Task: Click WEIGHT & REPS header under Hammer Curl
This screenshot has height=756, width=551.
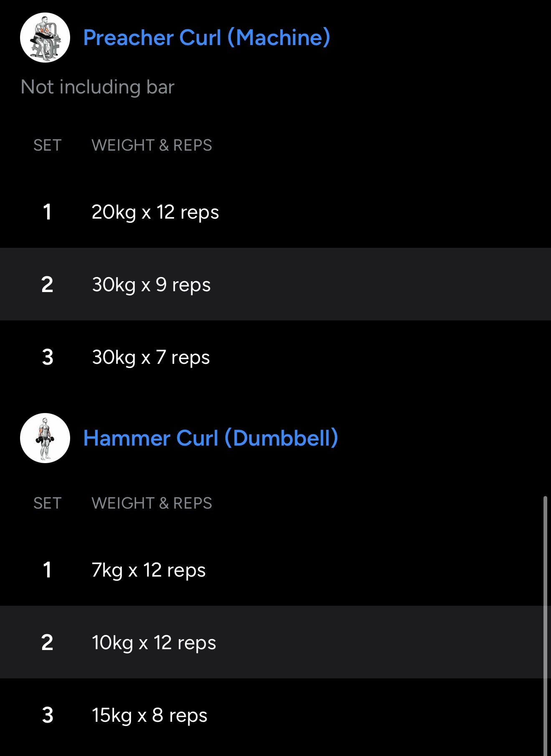Action: [x=152, y=503]
